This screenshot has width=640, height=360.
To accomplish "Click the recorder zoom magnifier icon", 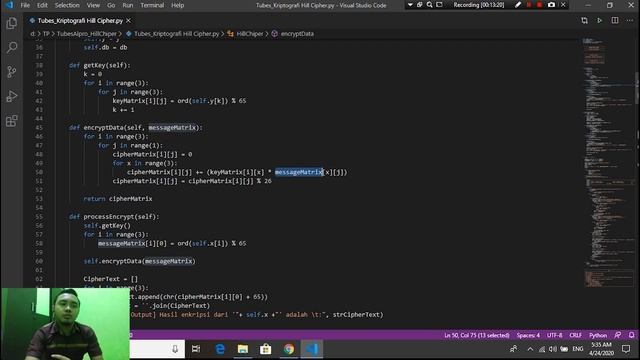I will point(430,5).
